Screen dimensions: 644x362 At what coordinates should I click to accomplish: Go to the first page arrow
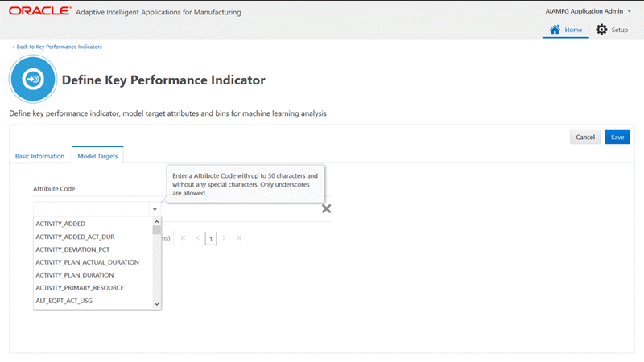183,238
